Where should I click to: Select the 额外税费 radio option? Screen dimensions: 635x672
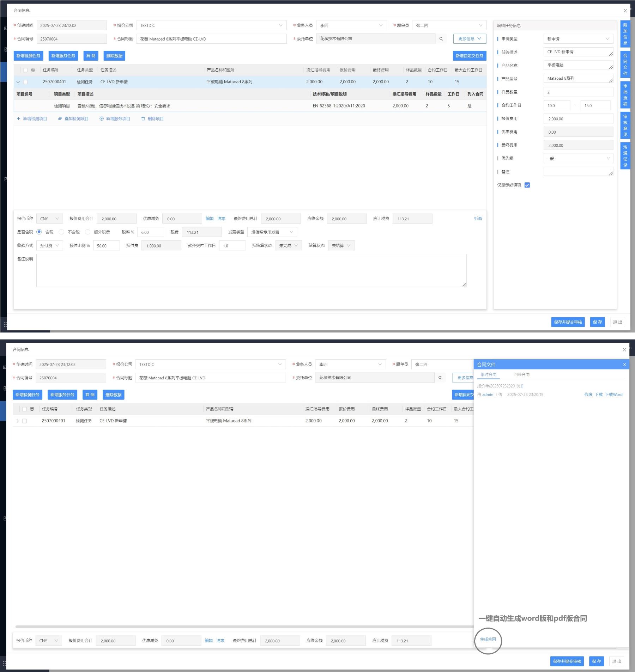pyautogui.click(x=88, y=232)
